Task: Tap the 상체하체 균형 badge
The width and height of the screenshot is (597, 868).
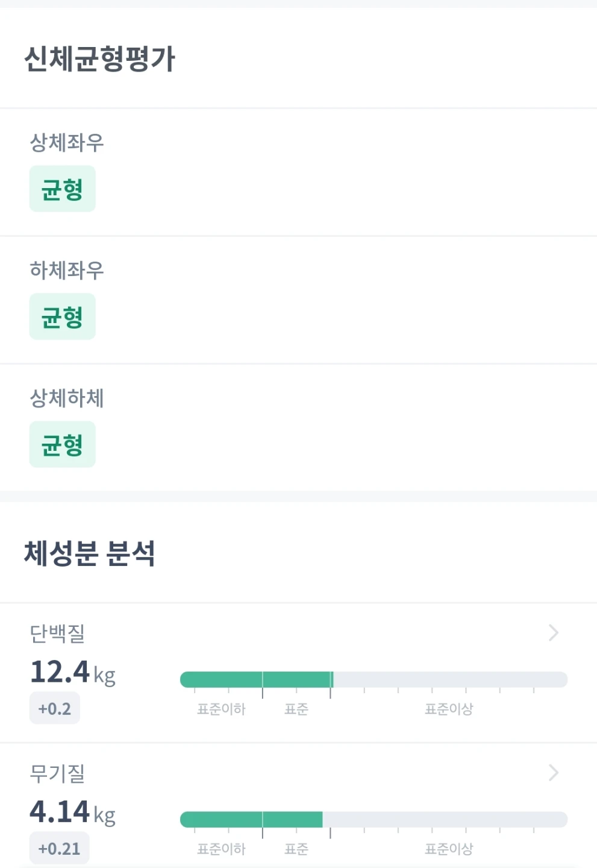Action: pyautogui.click(x=63, y=444)
